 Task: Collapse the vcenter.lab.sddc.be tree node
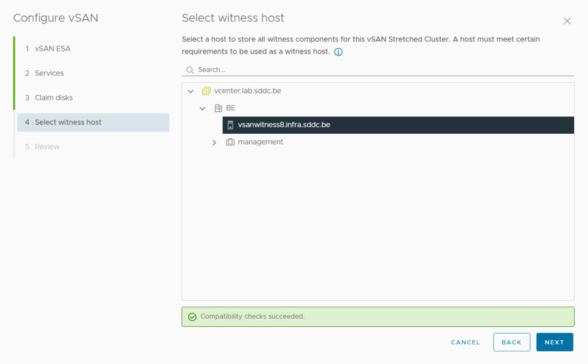[191, 91]
